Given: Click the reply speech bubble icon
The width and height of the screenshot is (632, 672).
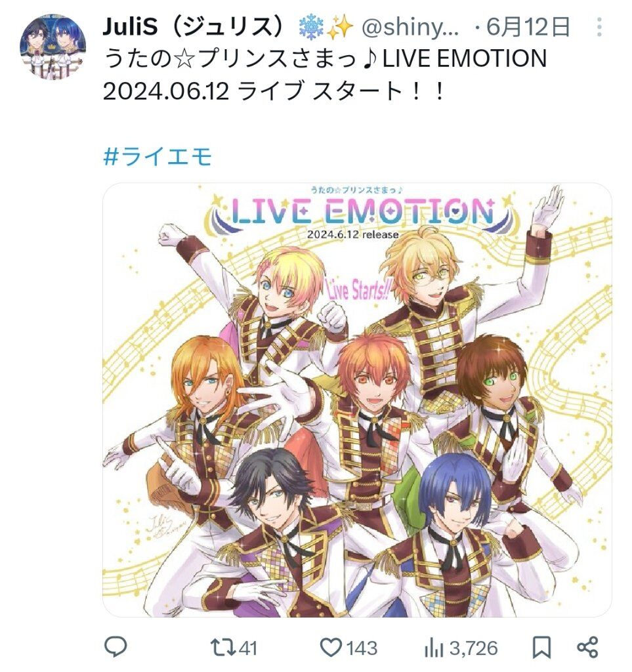Looking at the screenshot, I should point(116,646).
